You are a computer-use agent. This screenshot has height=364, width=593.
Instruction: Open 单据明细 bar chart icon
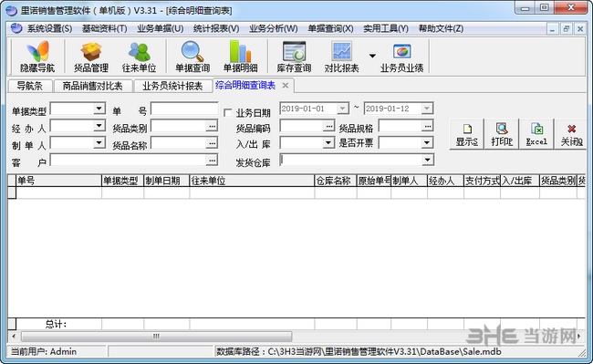[240, 57]
